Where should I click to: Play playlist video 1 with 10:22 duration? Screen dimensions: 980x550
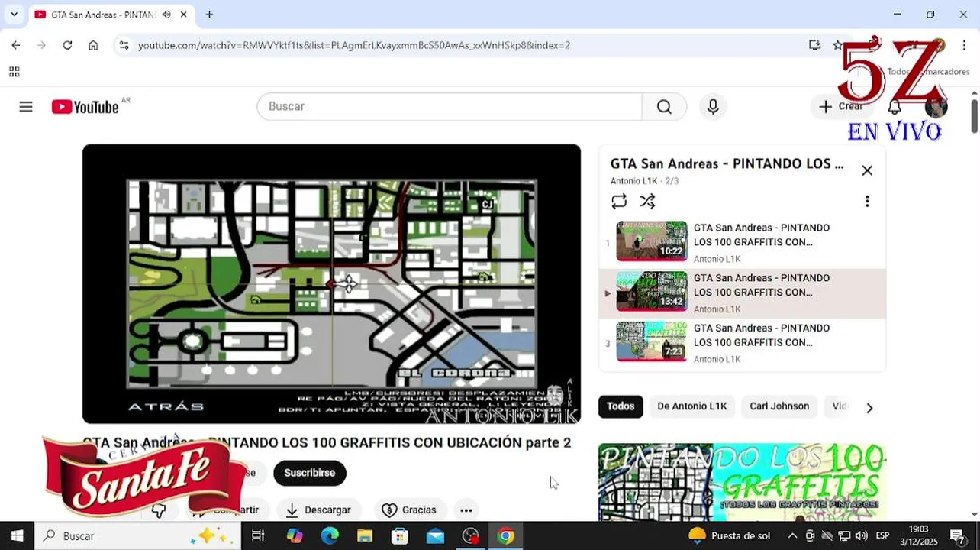[x=743, y=243]
